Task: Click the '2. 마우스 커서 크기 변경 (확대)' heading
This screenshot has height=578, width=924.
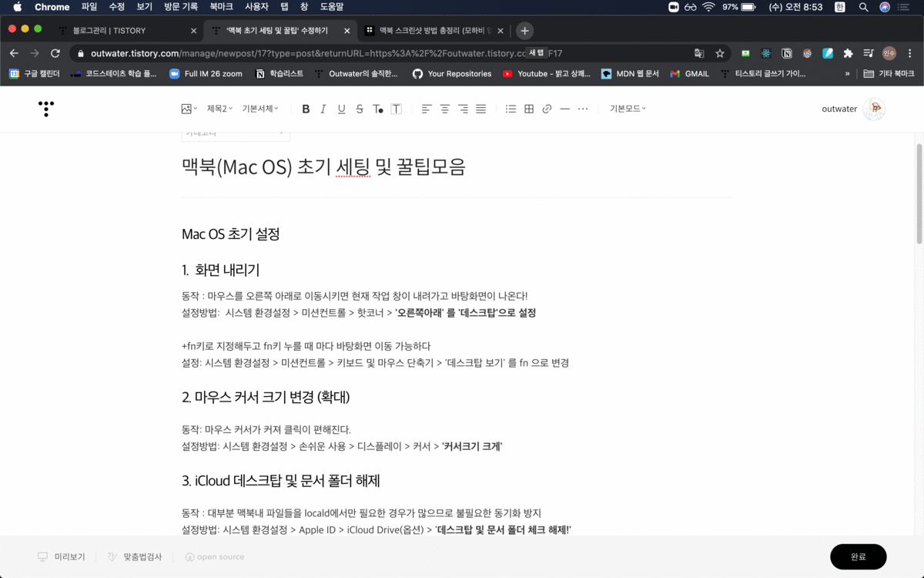Action: (266, 397)
